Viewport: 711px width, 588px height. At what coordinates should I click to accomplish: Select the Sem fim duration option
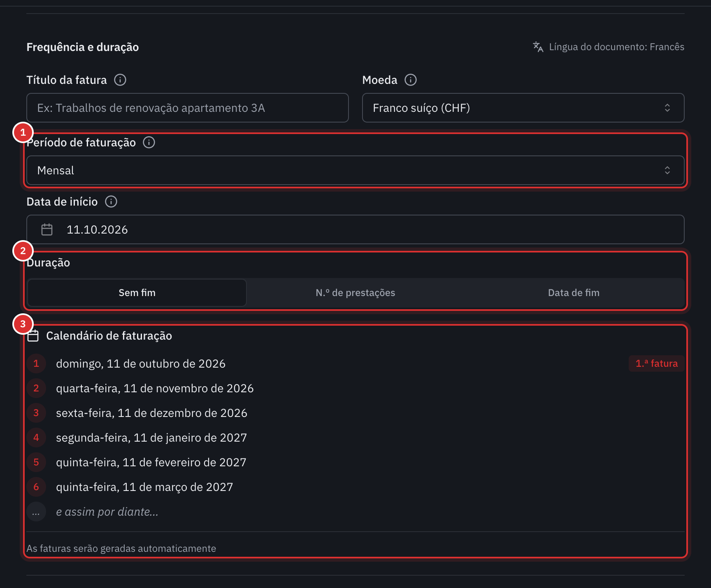(x=137, y=293)
